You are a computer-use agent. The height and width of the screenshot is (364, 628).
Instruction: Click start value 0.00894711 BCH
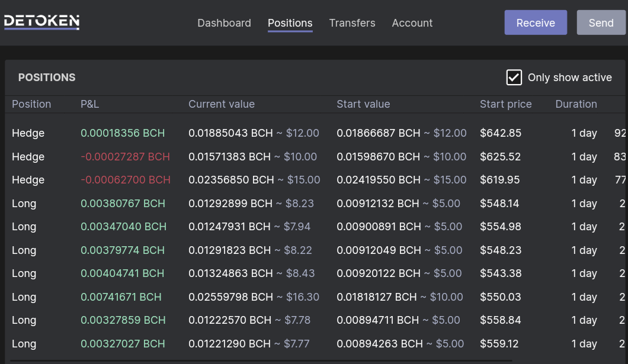[x=377, y=320]
